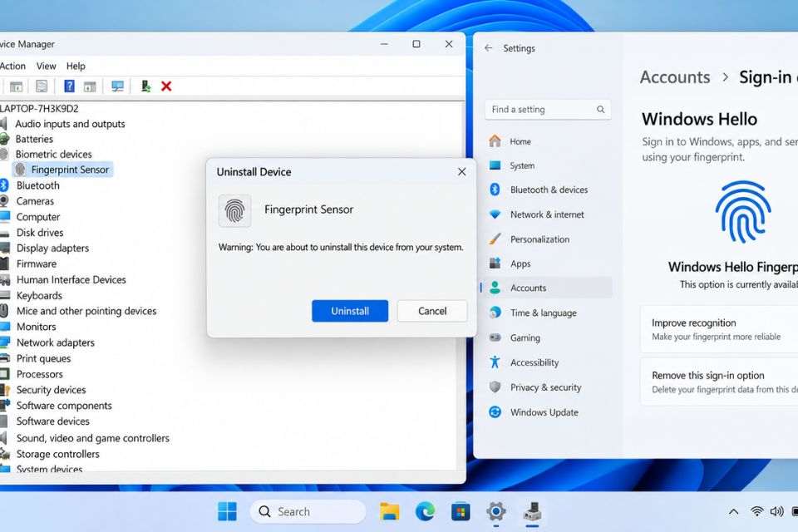Viewport: 798px width, 532px height.
Task: Open Remove this sign-in option card
Action: (718, 382)
